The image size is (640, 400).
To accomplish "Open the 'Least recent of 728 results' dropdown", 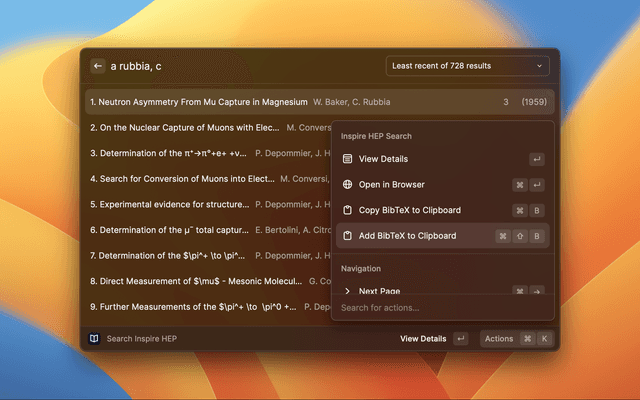I will pos(467,66).
